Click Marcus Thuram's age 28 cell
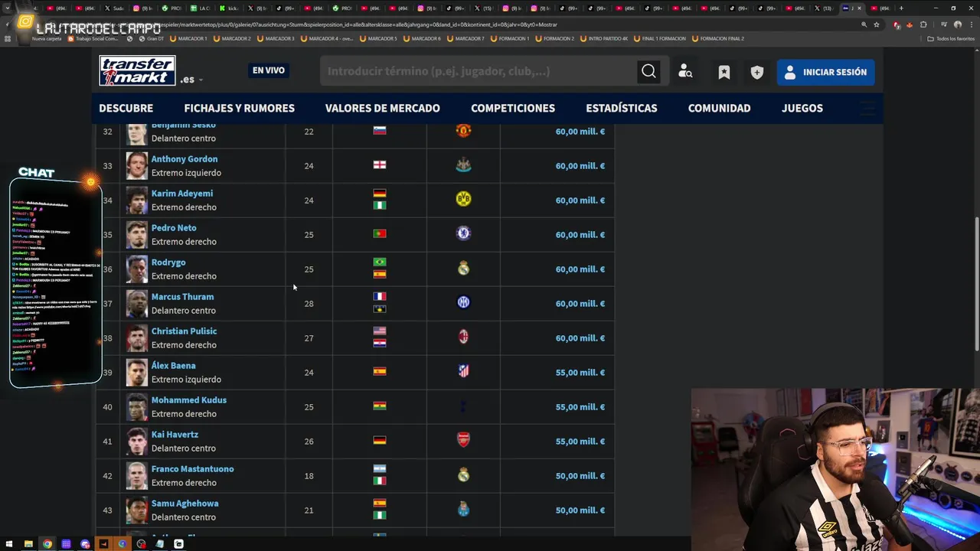Viewport: 980px width, 551px height. 309,304
